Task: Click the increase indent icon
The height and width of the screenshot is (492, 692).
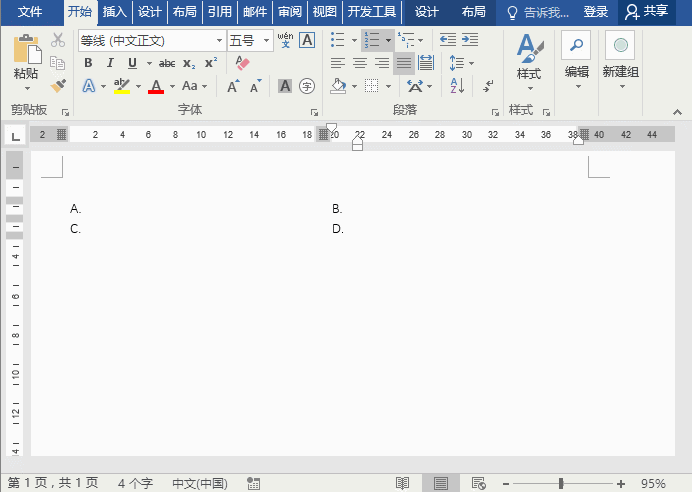Action: (469, 40)
